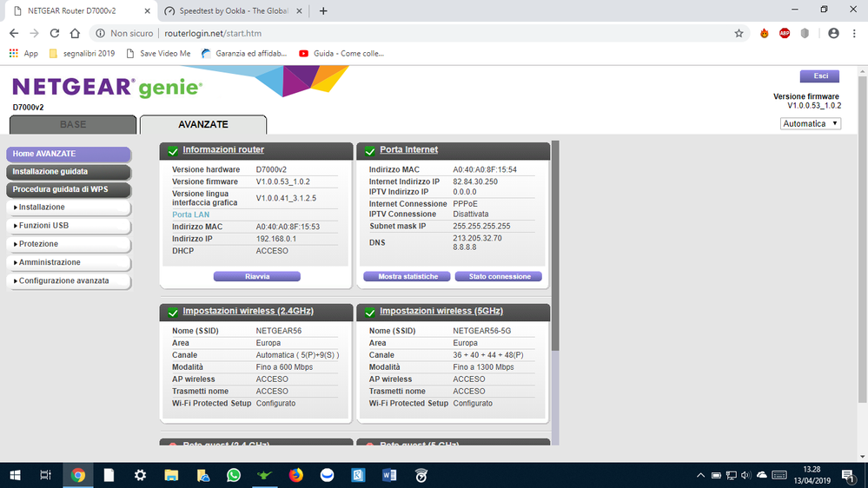Open the Apps grid shortcut in bookmarks bar
The height and width of the screenshot is (488, 868).
click(x=23, y=54)
